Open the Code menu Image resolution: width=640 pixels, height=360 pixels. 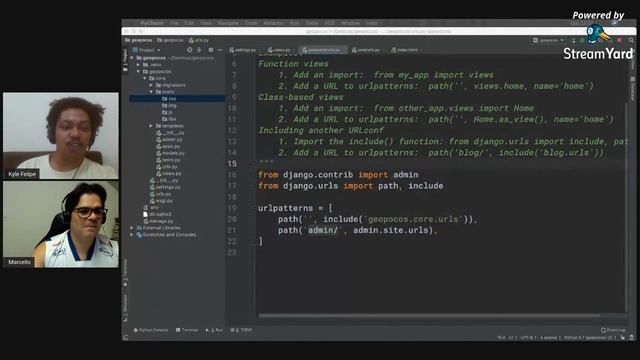tap(251, 23)
